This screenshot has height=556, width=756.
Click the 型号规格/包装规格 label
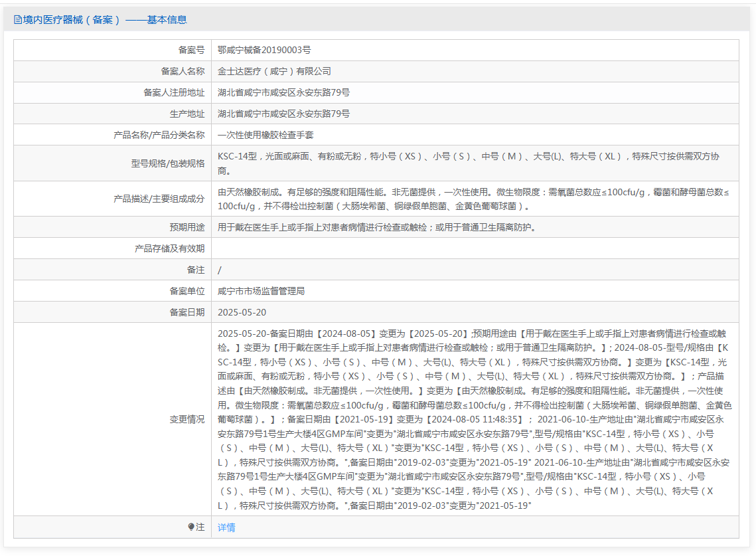(168, 163)
